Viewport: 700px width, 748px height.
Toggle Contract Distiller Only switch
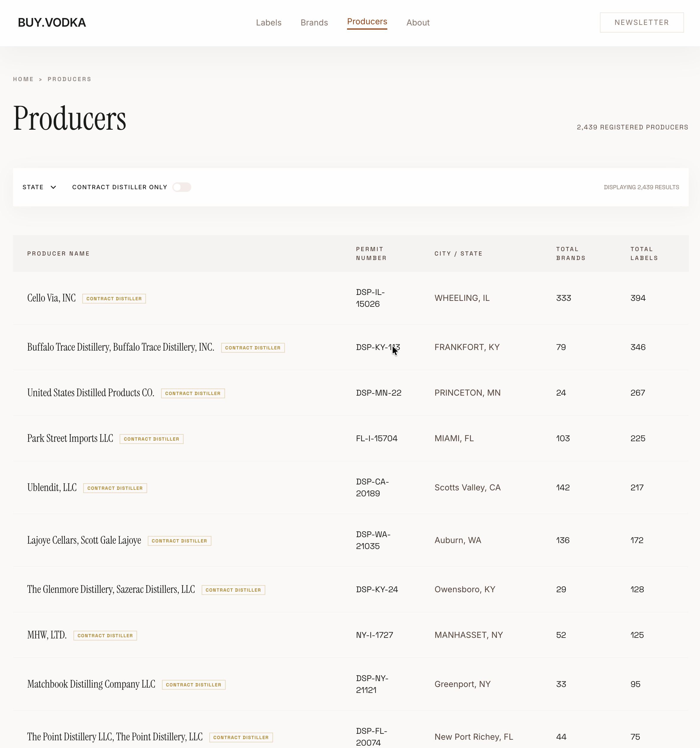pos(182,187)
